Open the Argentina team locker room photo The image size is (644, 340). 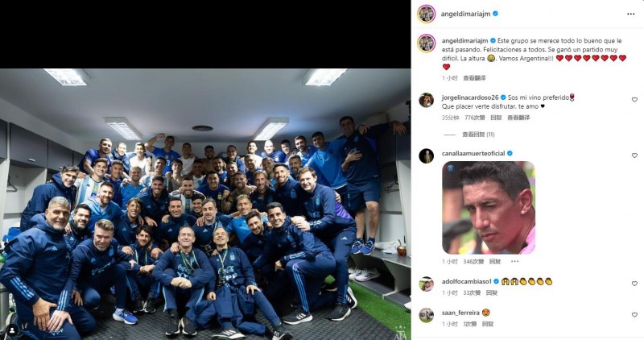pos(205,204)
